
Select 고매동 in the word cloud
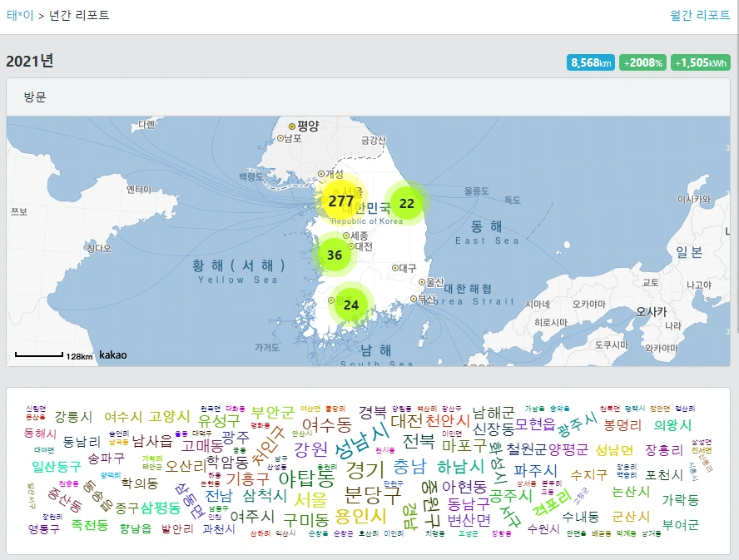(x=202, y=445)
